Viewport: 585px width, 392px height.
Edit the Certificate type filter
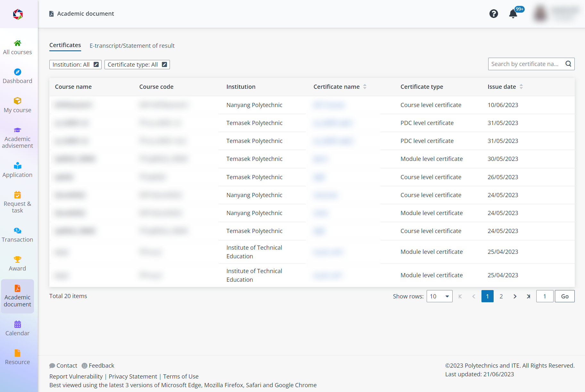[x=164, y=64]
